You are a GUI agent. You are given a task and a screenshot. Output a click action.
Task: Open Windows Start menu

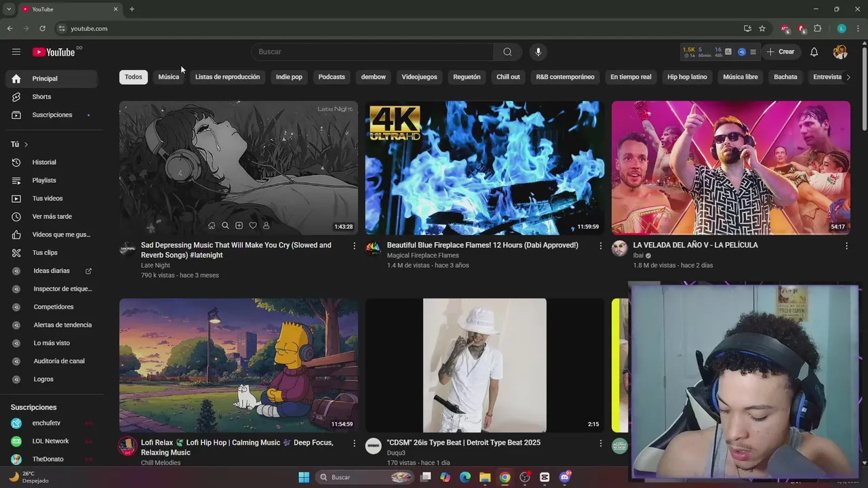coord(304,477)
